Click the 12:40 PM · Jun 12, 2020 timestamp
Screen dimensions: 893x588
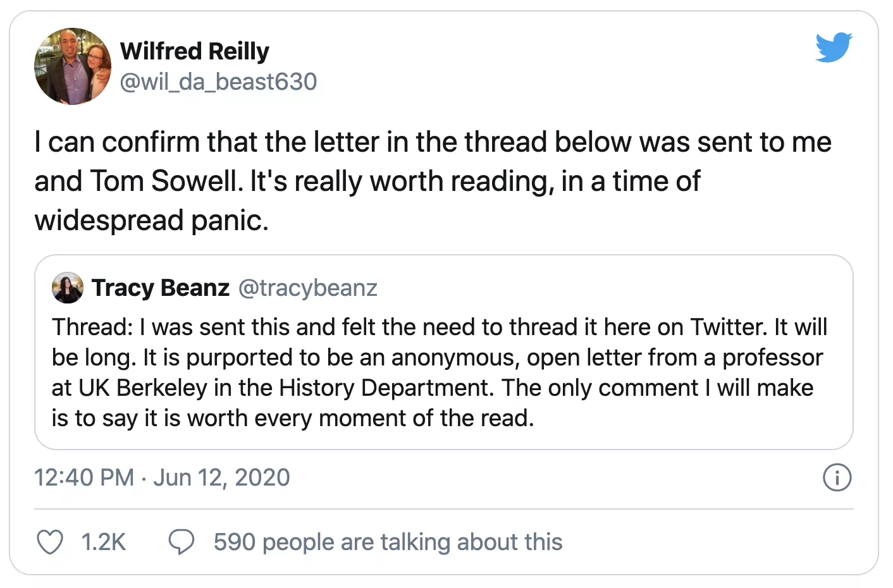162,477
